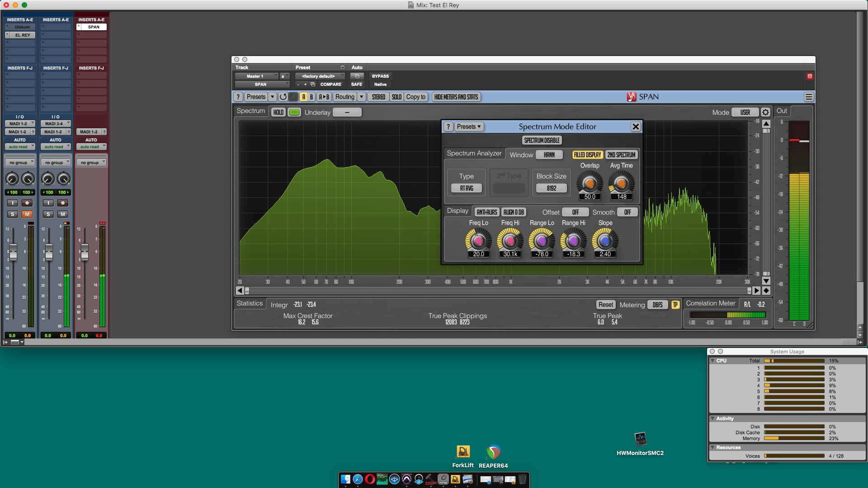868x488 pixels.
Task: Click the A to B copy button
Action: [324, 97]
